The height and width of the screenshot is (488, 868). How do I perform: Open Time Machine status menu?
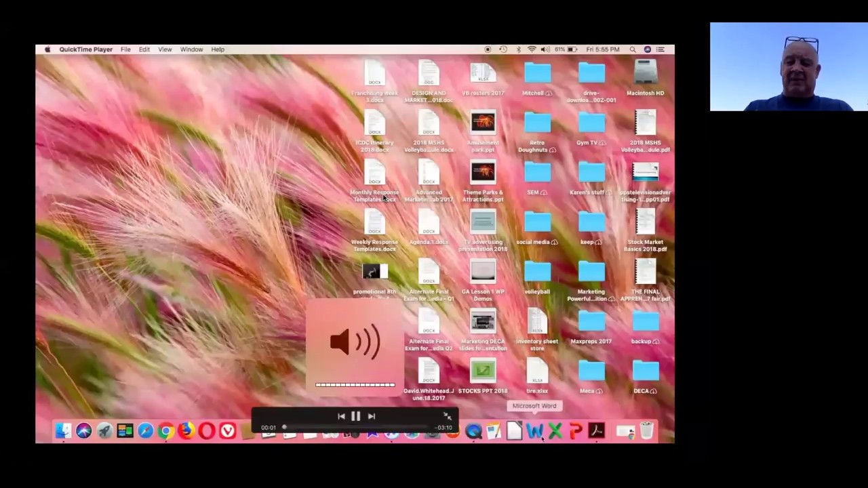click(503, 49)
